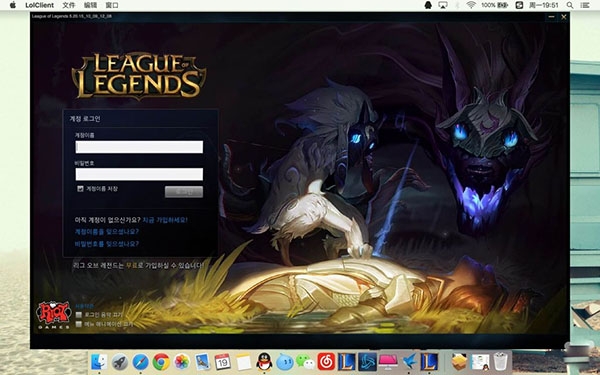Click the 계정이름을 잊으셨나요? link

(107, 232)
